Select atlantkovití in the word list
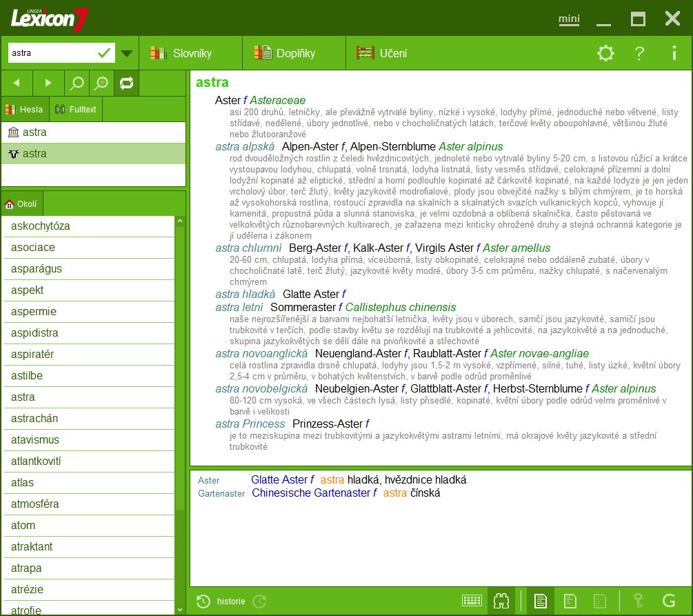 click(x=88, y=461)
